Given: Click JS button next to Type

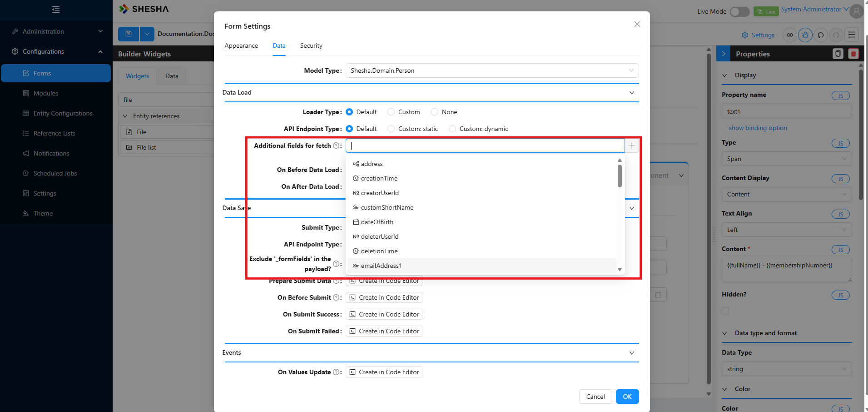Looking at the screenshot, I should (841, 143).
